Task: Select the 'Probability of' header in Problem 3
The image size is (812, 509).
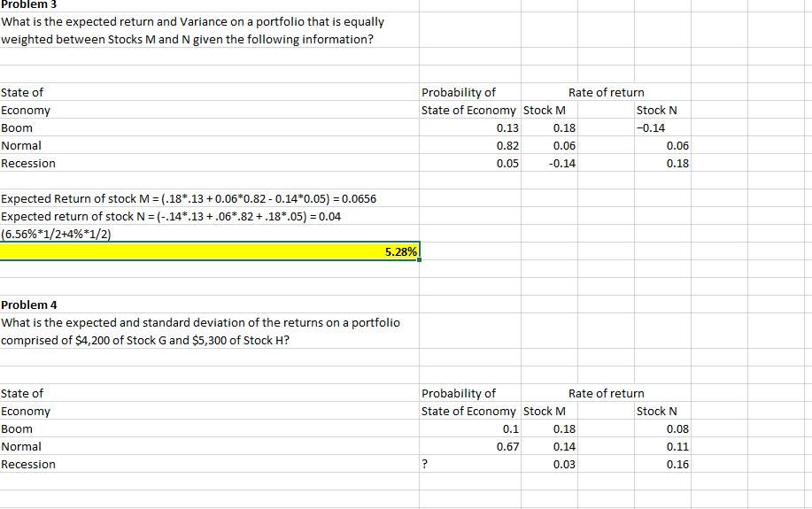Action: pyautogui.click(x=459, y=92)
